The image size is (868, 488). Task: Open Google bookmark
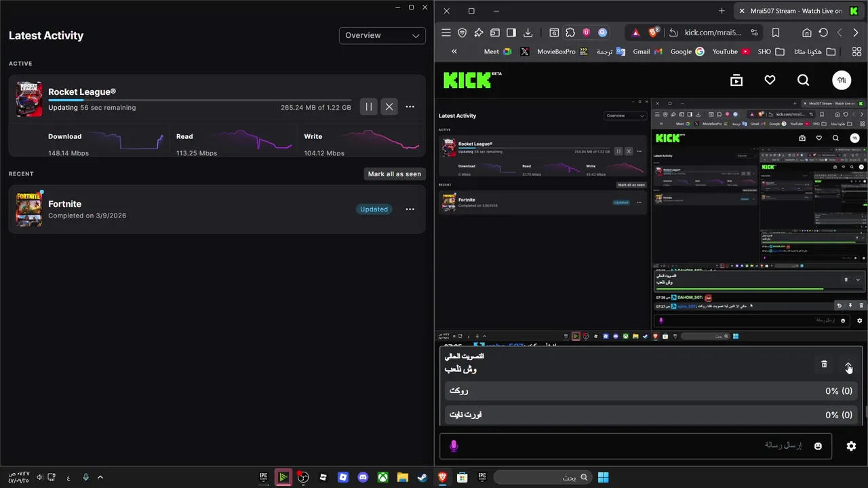pyautogui.click(x=688, y=52)
